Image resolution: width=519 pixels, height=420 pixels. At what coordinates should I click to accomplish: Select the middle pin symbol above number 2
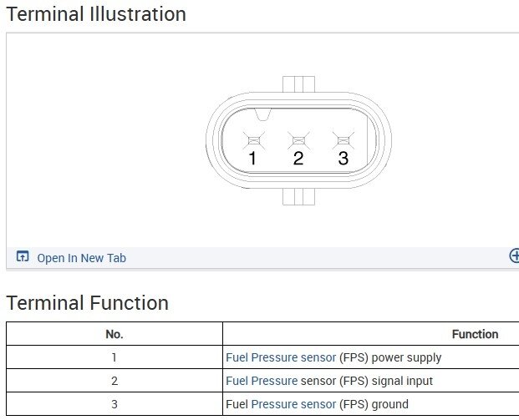pyautogui.click(x=298, y=139)
